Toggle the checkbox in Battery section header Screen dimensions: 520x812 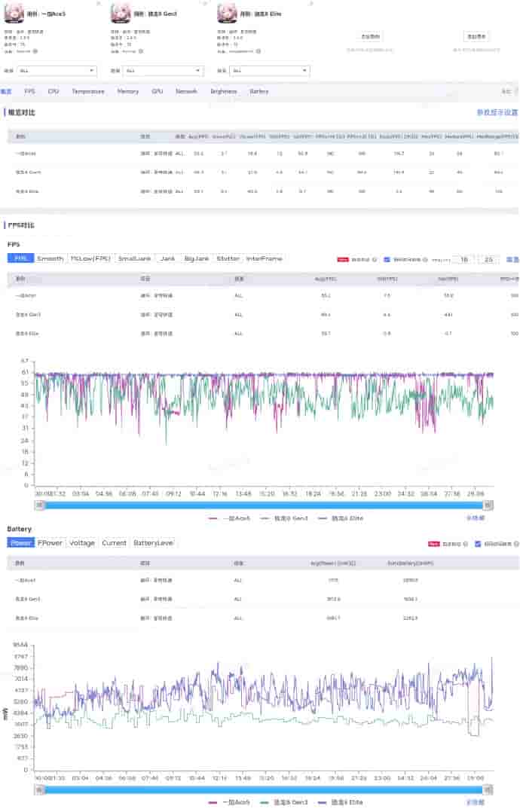coord(478,543)
